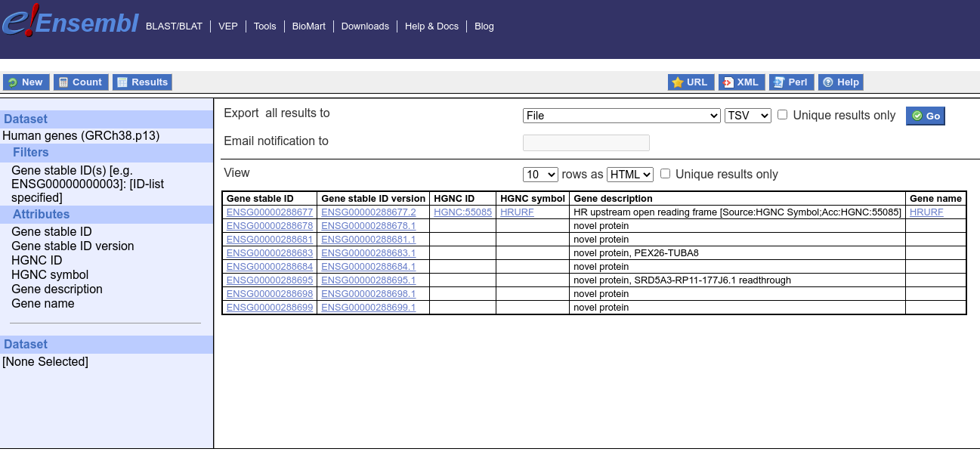
Task: Get the query URL
Action: pos(691,82)
